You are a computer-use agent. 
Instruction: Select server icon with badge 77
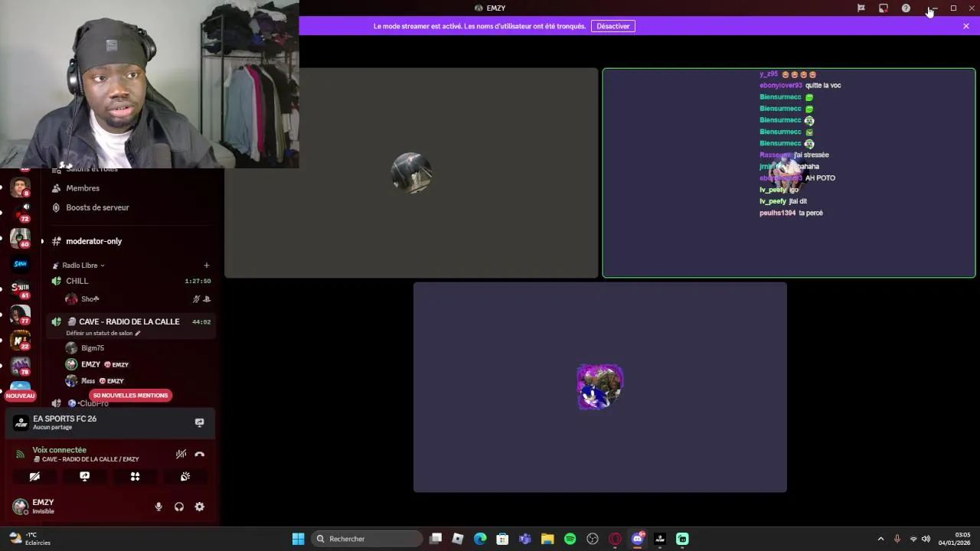(21, 315)
